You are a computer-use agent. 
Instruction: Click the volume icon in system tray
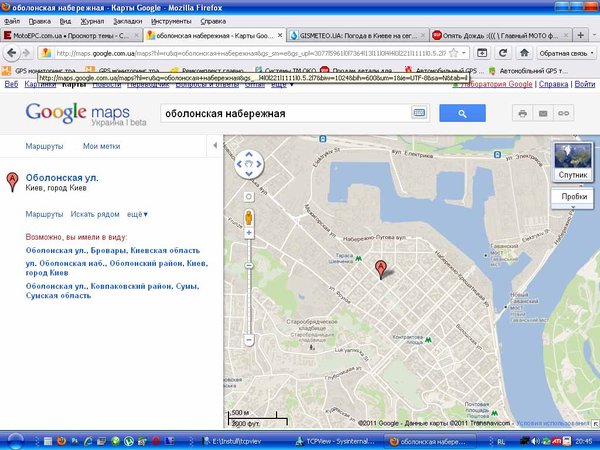pyautogui.click(x=535, y=441)
